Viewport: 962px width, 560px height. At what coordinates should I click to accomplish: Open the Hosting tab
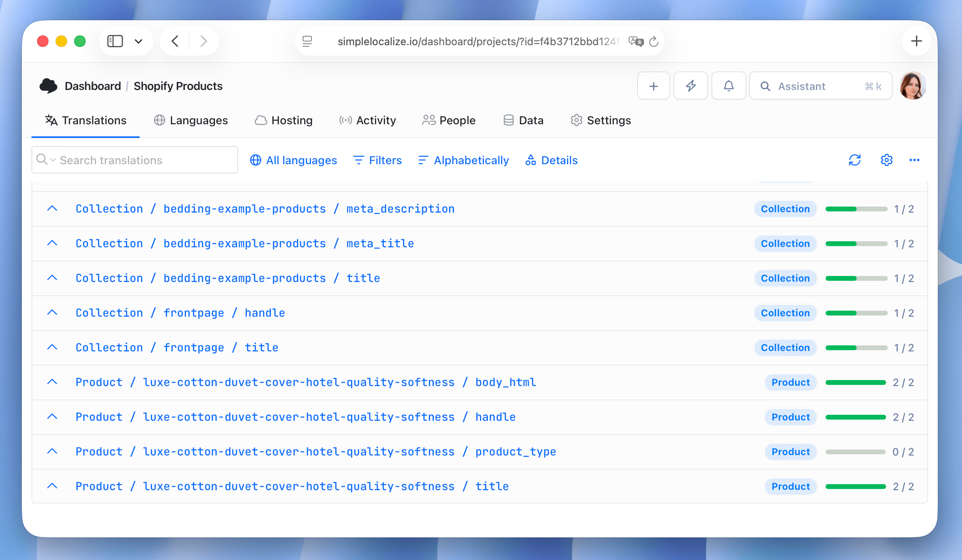click(284, 120)
